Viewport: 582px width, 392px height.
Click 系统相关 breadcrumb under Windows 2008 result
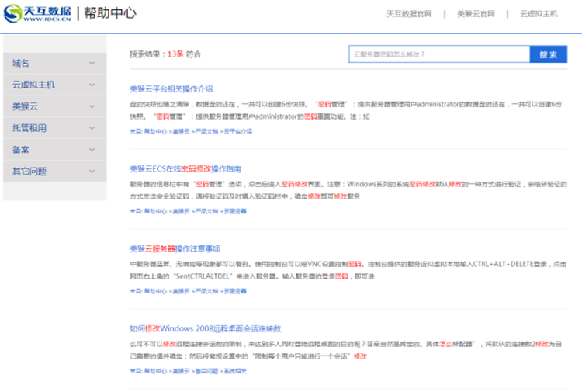click(x=235, y=371)
